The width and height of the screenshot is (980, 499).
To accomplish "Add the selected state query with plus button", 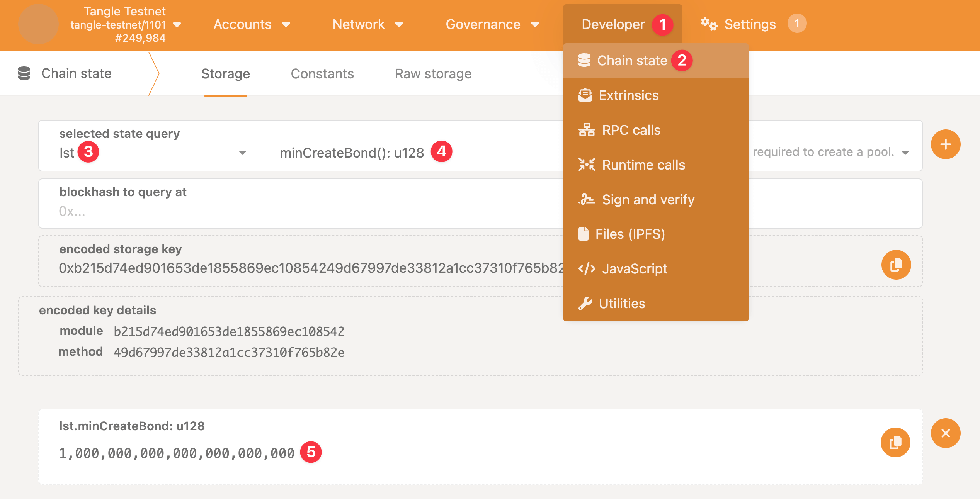I will click(945, 144).
